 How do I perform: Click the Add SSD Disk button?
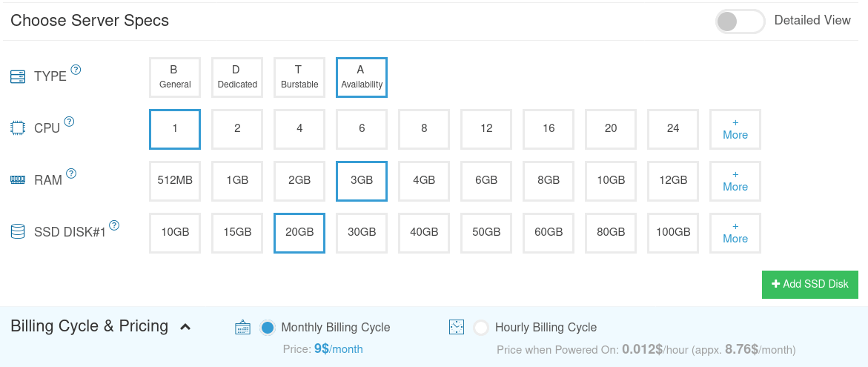(809, 284)
